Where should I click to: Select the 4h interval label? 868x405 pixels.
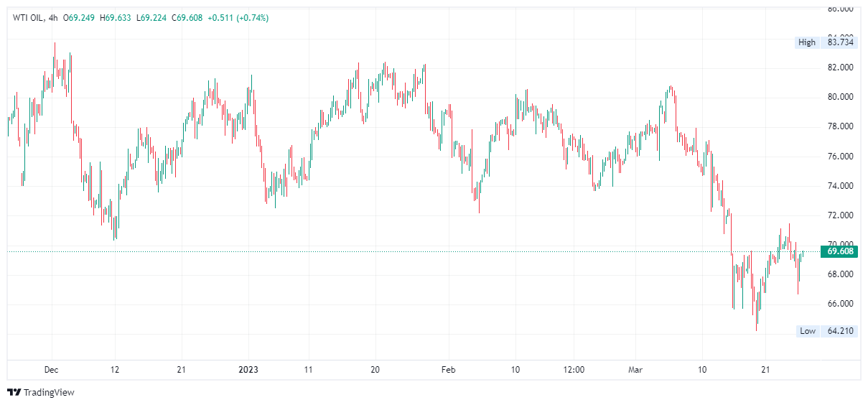[54, 18]
